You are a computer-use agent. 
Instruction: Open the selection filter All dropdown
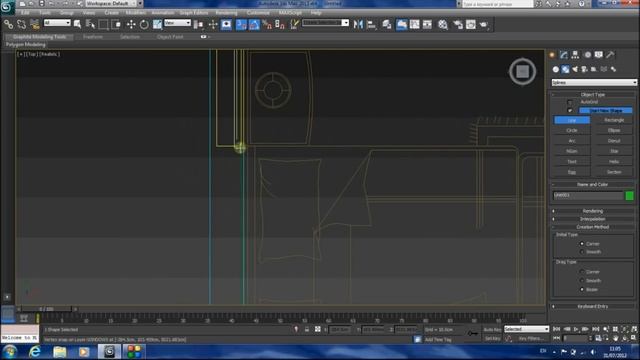pyautogui.click(x=57, y=23)
